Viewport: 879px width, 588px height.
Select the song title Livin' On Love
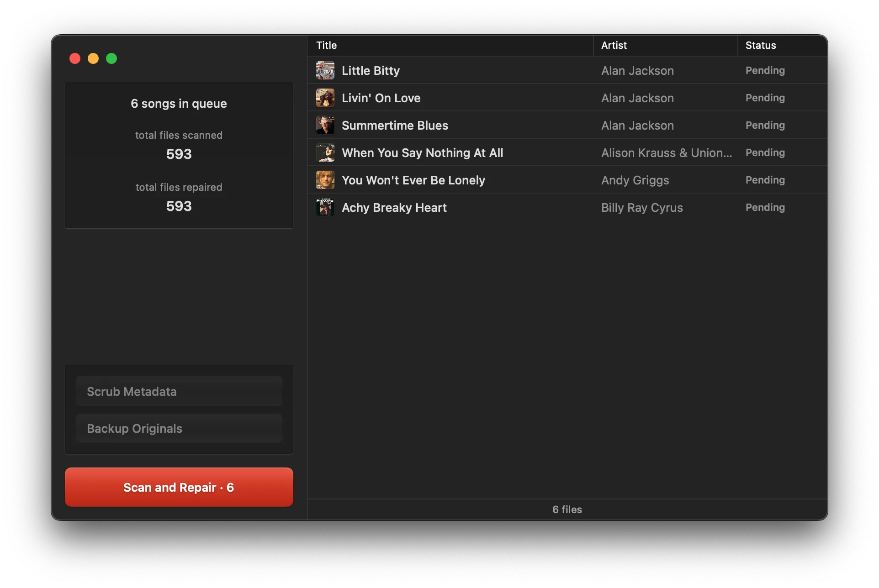[381, 98]
